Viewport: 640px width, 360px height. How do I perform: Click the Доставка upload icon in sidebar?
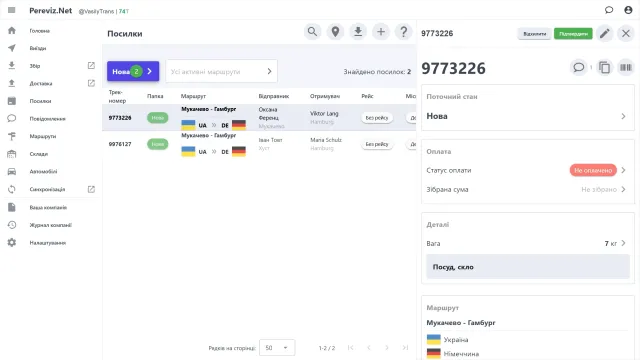point(12,83)
